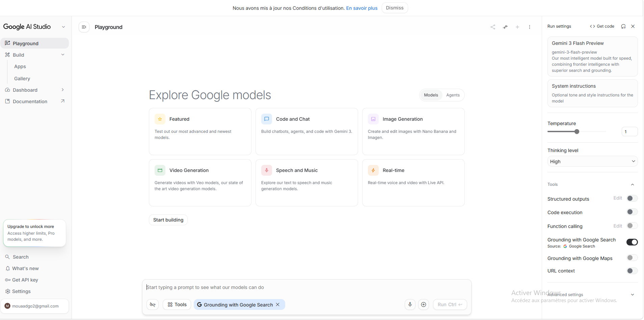This screenshot has width=644, height=320.
Task: Enable the URL context switch
Action: [x=632, y=271]
